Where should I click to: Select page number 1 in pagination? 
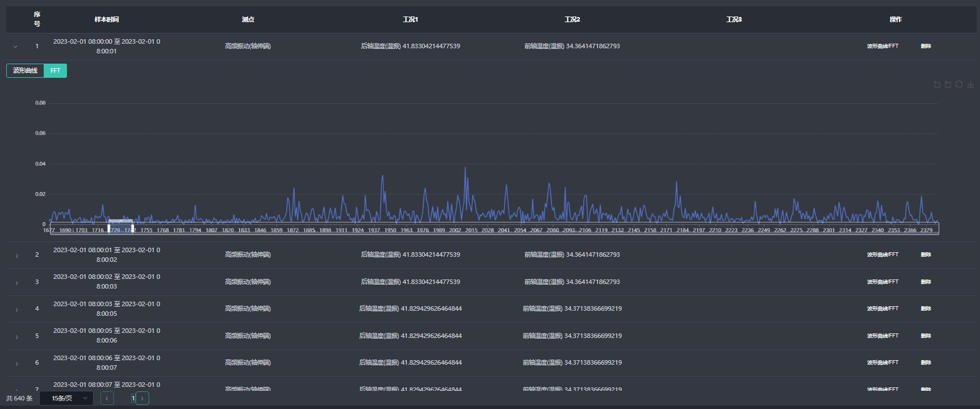coord(133,398)
